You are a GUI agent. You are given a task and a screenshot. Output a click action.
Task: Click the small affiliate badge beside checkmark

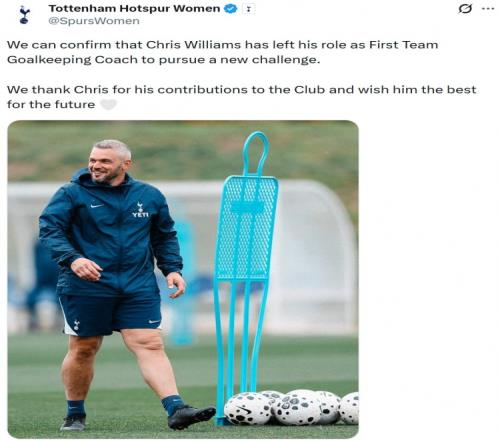pos(248,9)
